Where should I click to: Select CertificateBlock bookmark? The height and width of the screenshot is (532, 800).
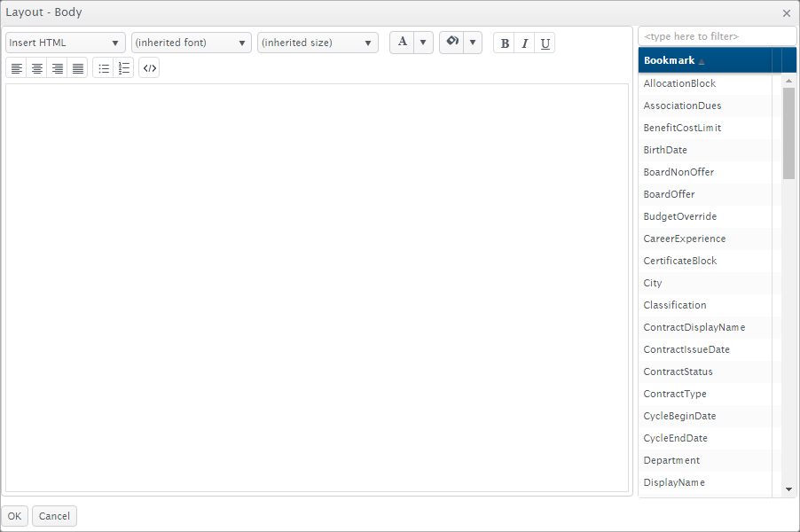coord(704,261)
